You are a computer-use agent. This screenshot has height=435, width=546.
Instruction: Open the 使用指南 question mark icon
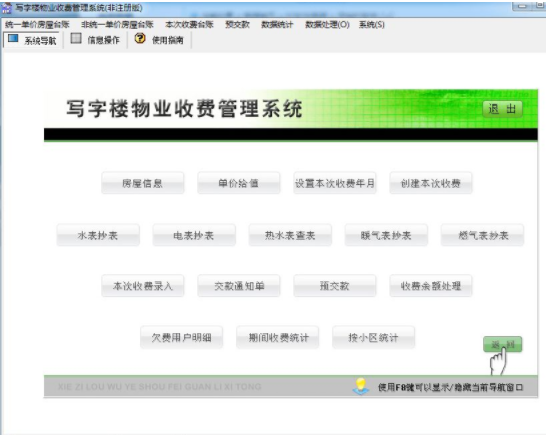tap(140, 38)
